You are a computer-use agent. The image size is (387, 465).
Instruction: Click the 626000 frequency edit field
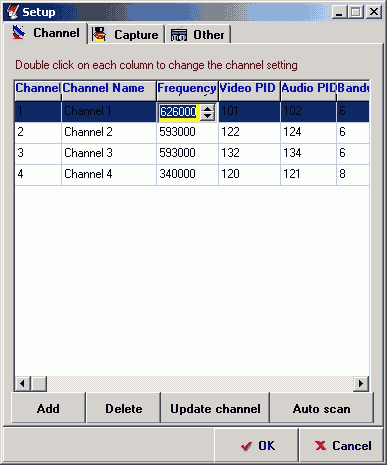pyautogui.click(x=179, y=112)
